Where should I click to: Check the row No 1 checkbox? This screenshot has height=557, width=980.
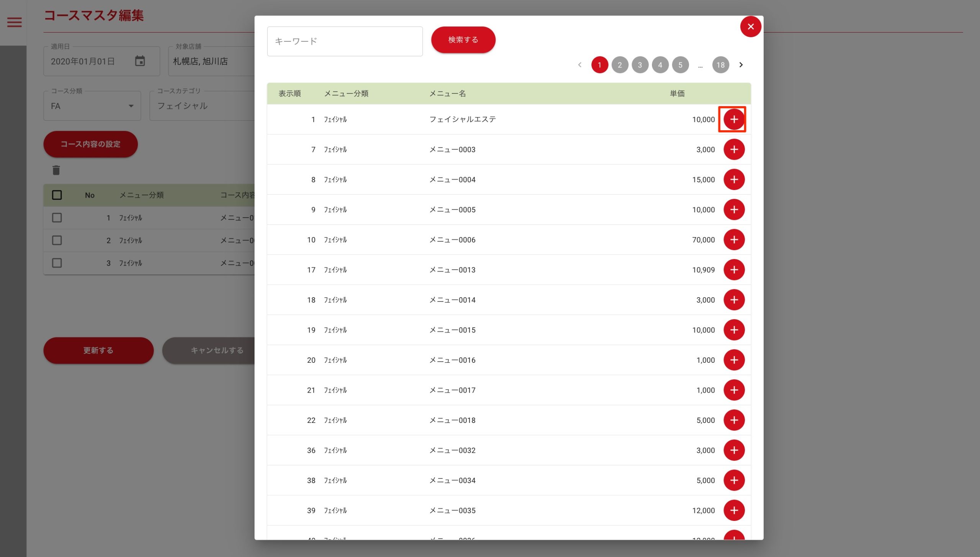pyautogui.click(x=57, y=218)
